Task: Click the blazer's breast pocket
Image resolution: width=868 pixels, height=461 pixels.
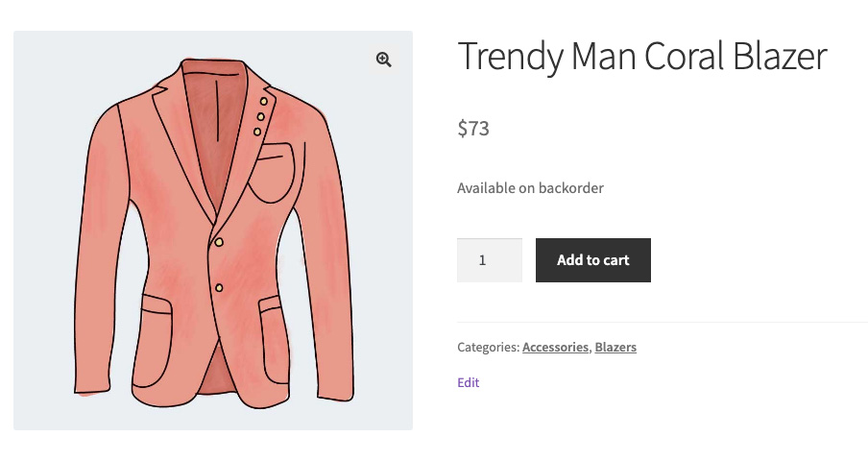Action: point(275,173)
